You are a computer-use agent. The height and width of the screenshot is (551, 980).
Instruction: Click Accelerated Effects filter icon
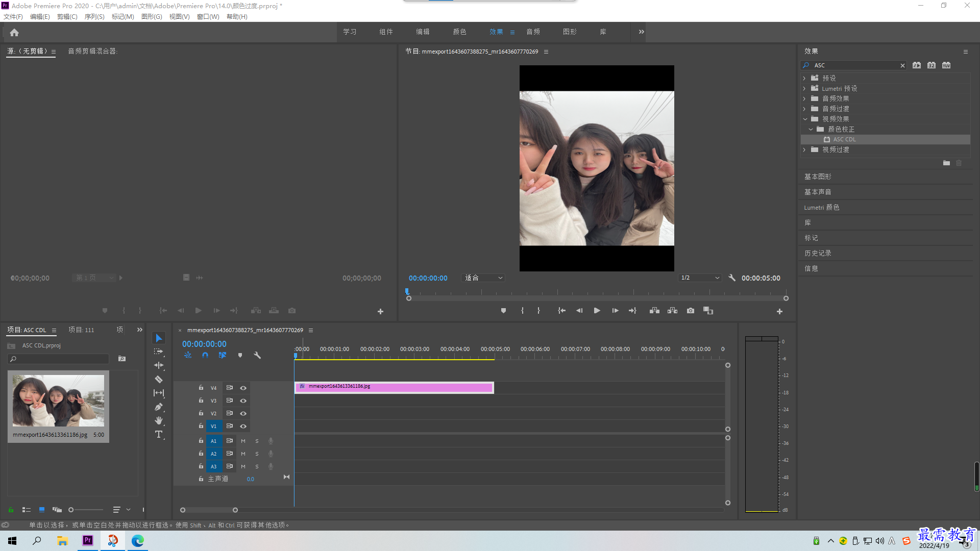point(917,65)
